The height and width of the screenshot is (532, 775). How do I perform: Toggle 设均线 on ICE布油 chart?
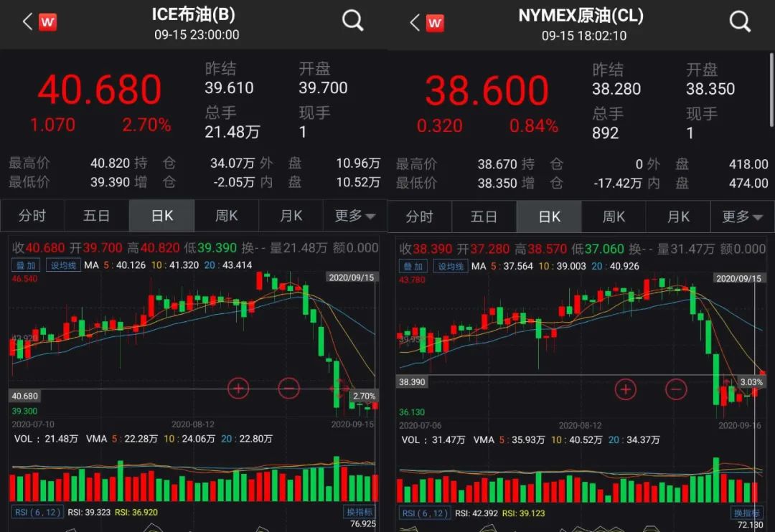(x=62, y=265)
